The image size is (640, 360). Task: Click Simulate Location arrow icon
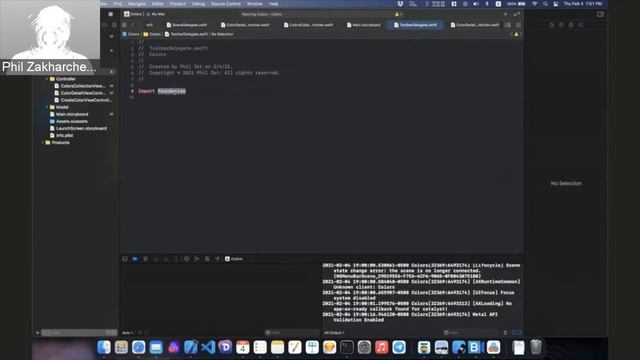(x=217, y=259)
